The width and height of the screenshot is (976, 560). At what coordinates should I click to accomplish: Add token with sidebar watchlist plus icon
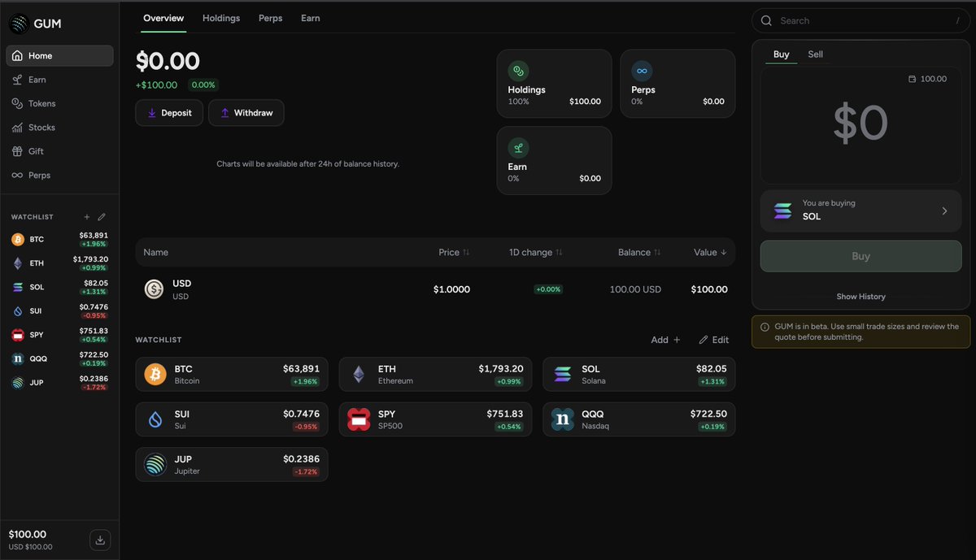[87, 217]
